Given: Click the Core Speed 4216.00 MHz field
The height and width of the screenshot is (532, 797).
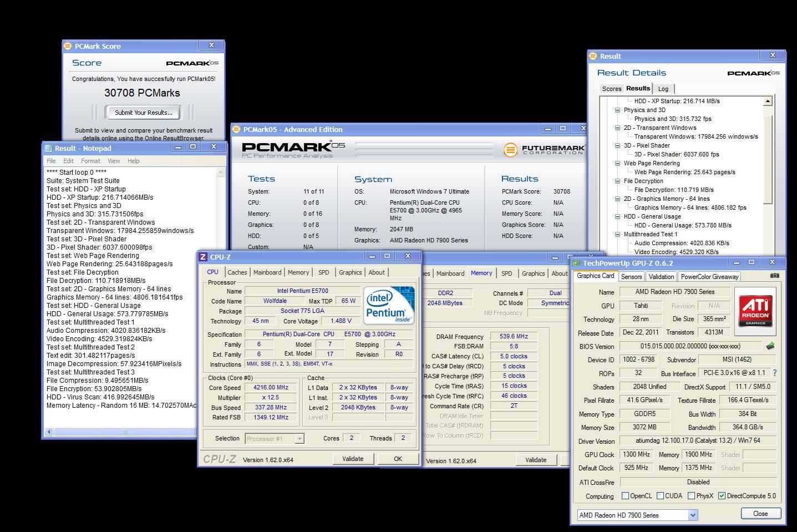Looking at the screenshot, I should pyautogui.click(x=271, y=388).
